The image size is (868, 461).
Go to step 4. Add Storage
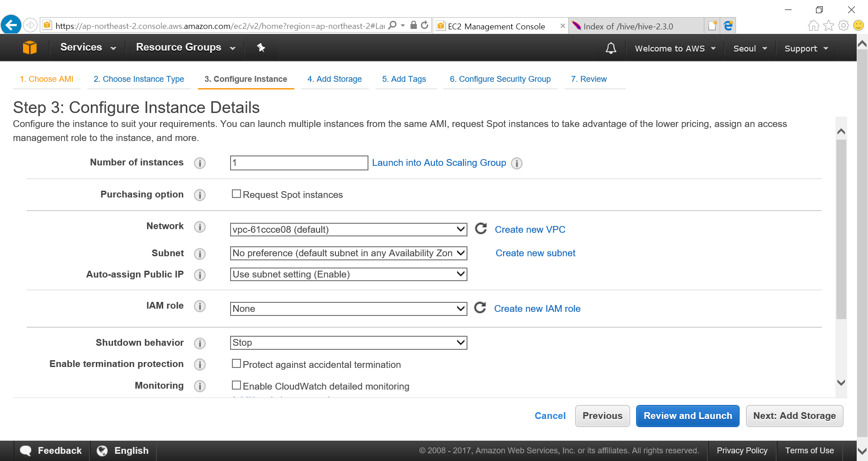click(x=335, y=79)
